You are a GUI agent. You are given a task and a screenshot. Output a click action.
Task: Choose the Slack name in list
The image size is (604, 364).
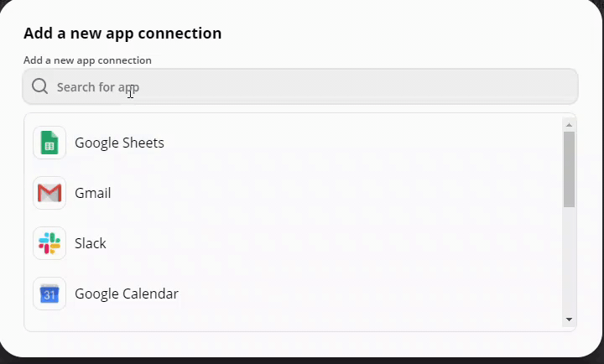pyautogui.click(x=91, y=243)
